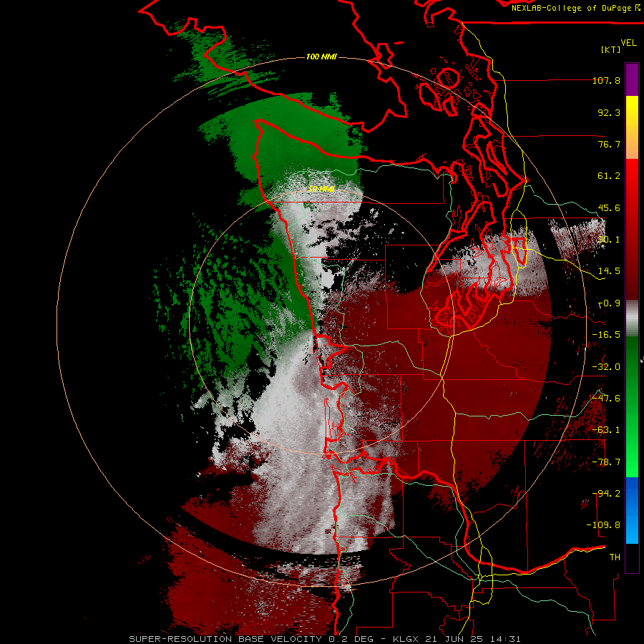644x644 pixels.
Task: Click the [KT] units label
Action: pos(611,49)
